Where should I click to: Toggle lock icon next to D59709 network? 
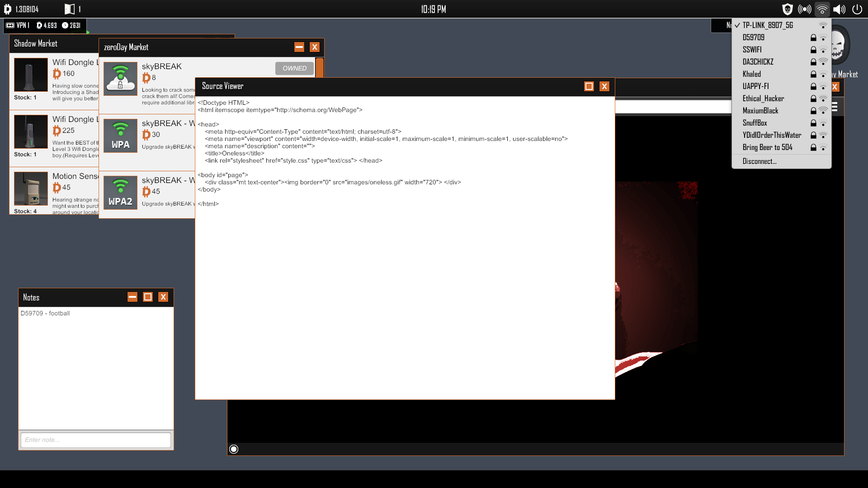(814, 38)
